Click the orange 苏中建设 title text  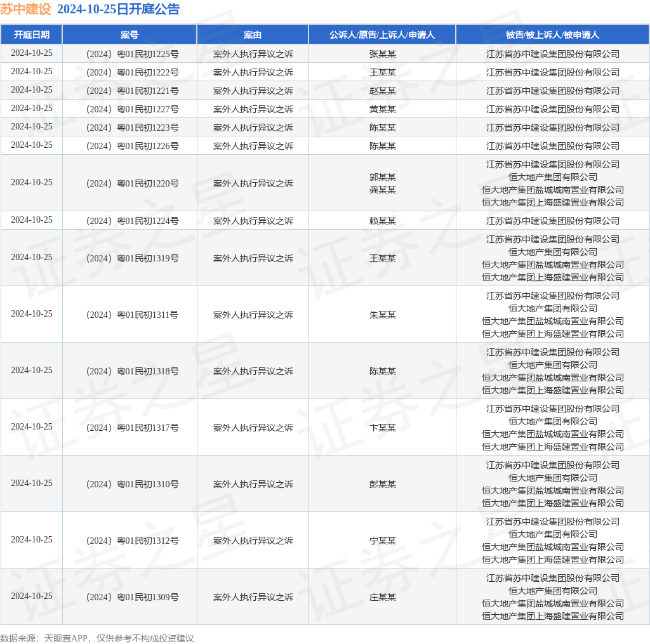pyautogui.click(x=25, y=9)
